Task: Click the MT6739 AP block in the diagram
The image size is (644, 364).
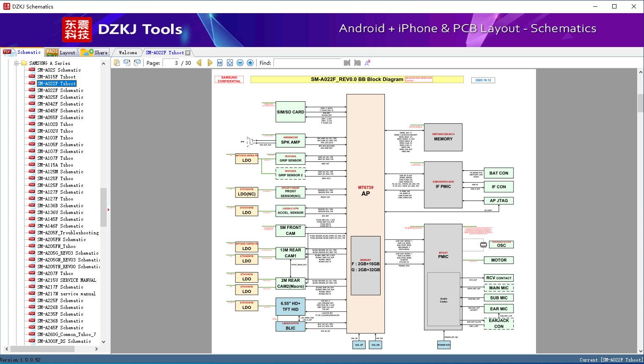Action: (x=365, y=214)
